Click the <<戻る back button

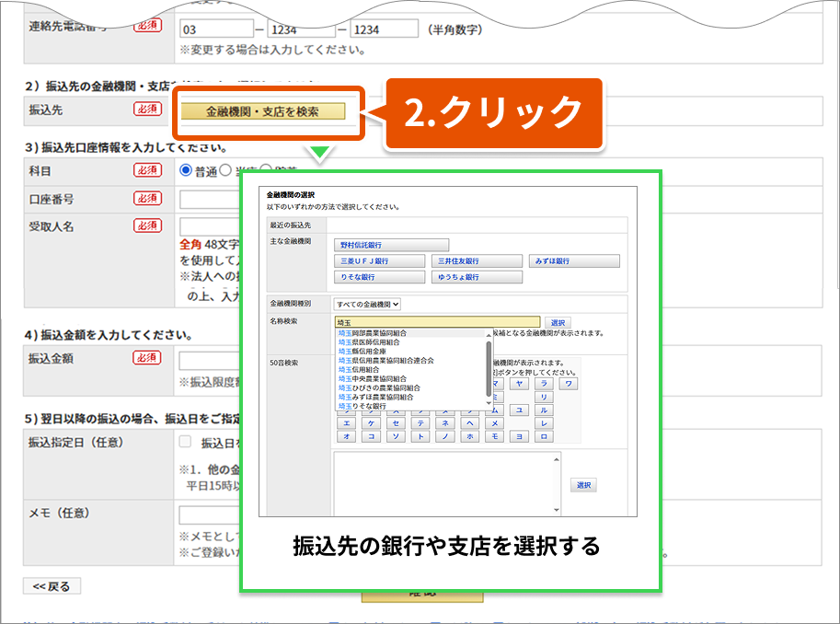coord(52,586)
